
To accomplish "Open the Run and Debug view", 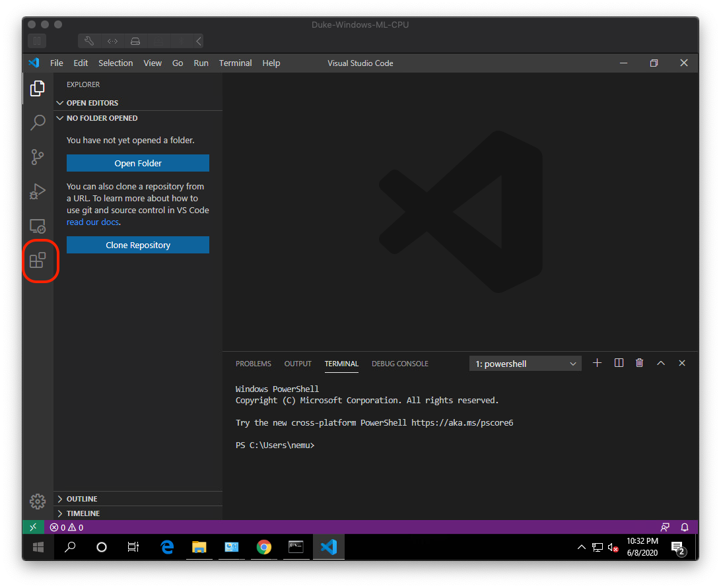I will tap(38, 191).
